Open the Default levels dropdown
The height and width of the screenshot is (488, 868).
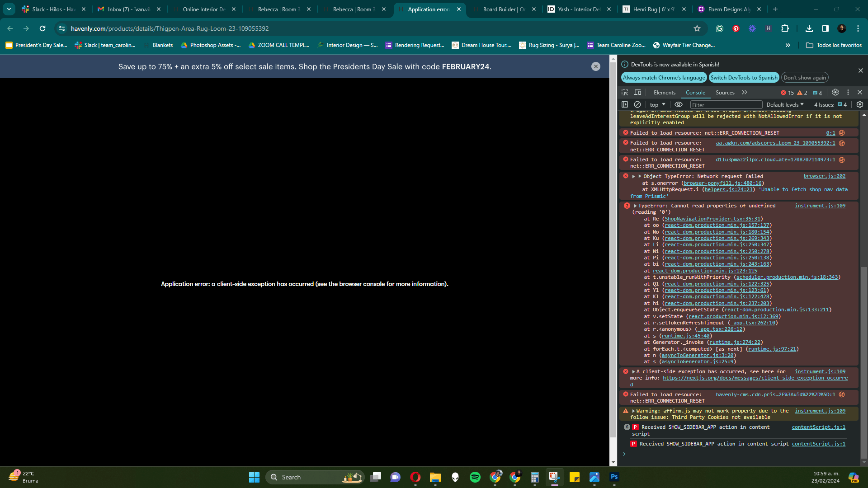coord(785,105)
